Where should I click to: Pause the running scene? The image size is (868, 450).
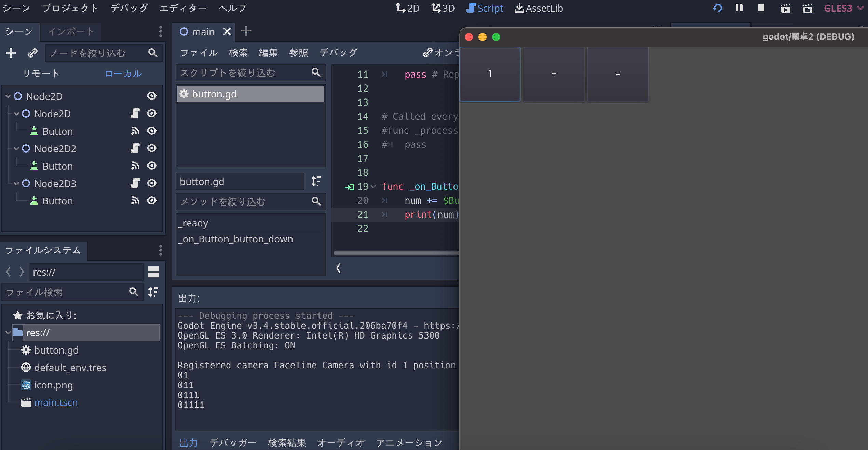(x=739, y=8)
